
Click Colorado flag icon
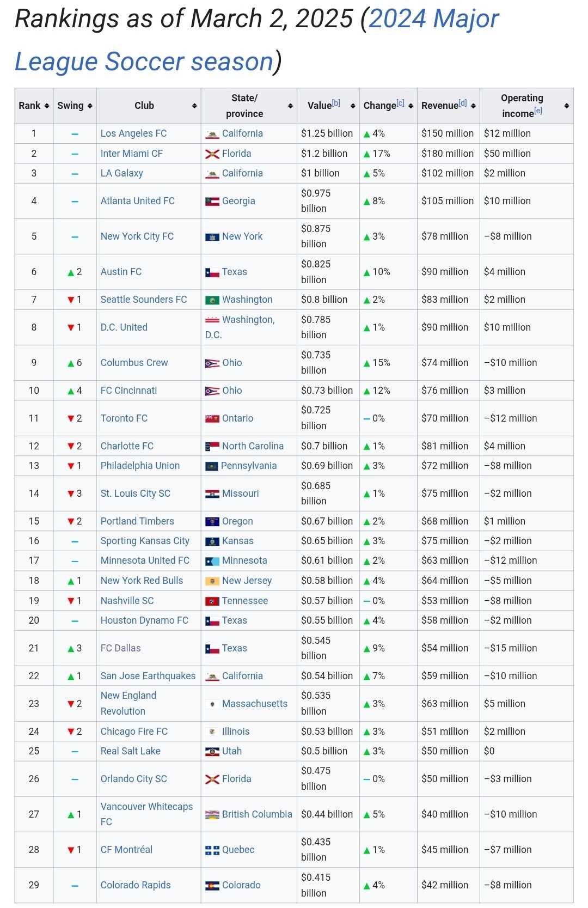[x=212, y=886]
